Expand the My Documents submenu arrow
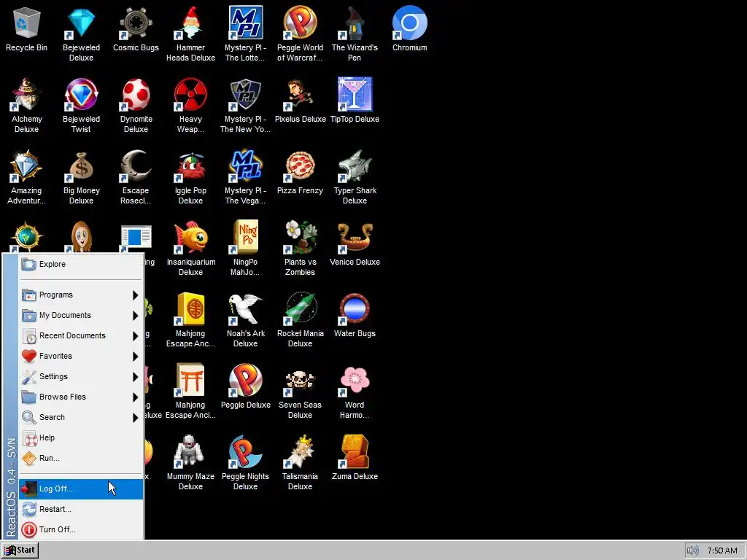The height and width of the screenshot is (560, 747). 135,316
